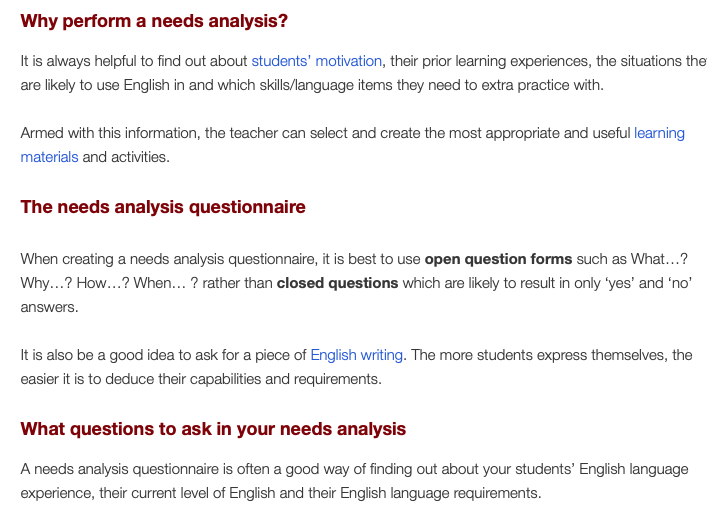
Task: Click the "materials" link word before "and activities"
Action: coord(49,157)
